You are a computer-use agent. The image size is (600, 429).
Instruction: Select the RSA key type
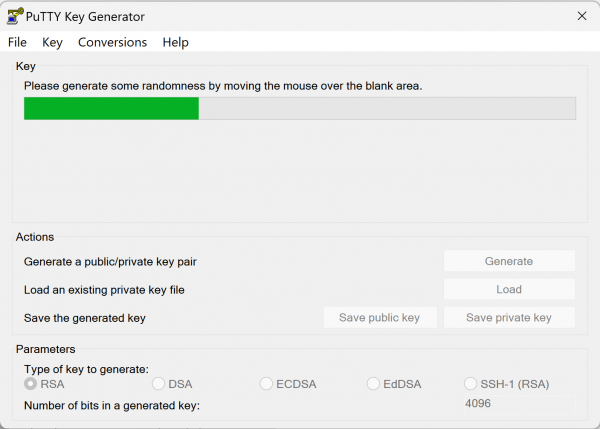pos(44,384)
